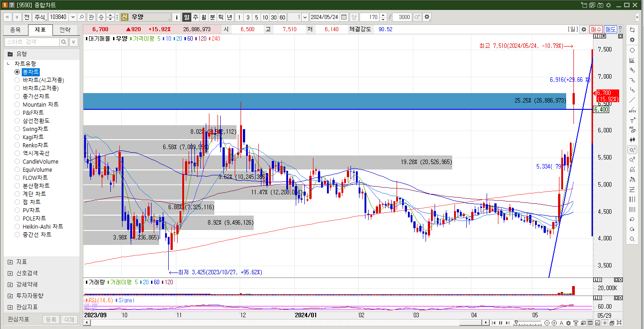Open price pane settings gear beside [일]
Image resolution: width=644 pixels, height=329 pixels.
pos(584,29)
